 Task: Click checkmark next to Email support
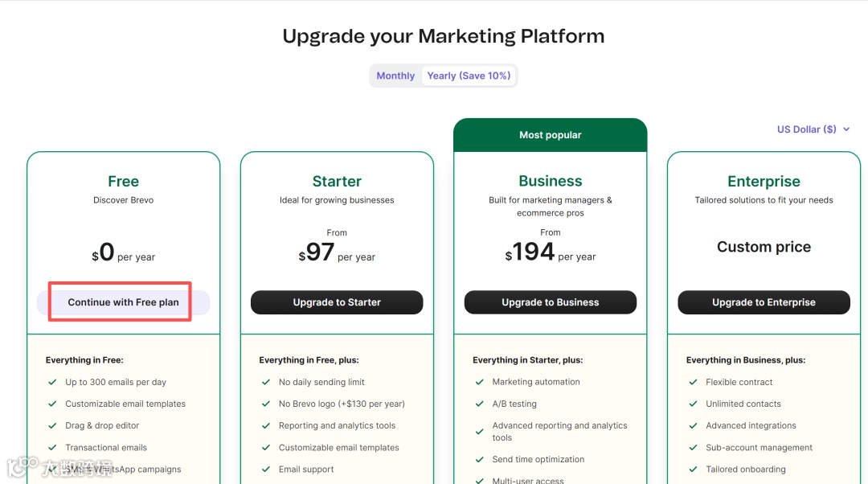click(x=266, y=470)
